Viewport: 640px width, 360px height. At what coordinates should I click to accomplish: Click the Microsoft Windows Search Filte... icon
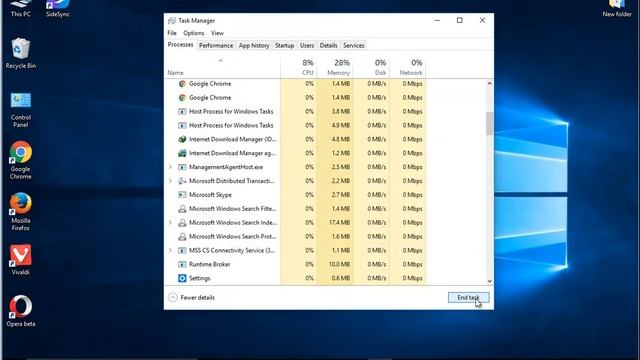[x=182, y=209]
